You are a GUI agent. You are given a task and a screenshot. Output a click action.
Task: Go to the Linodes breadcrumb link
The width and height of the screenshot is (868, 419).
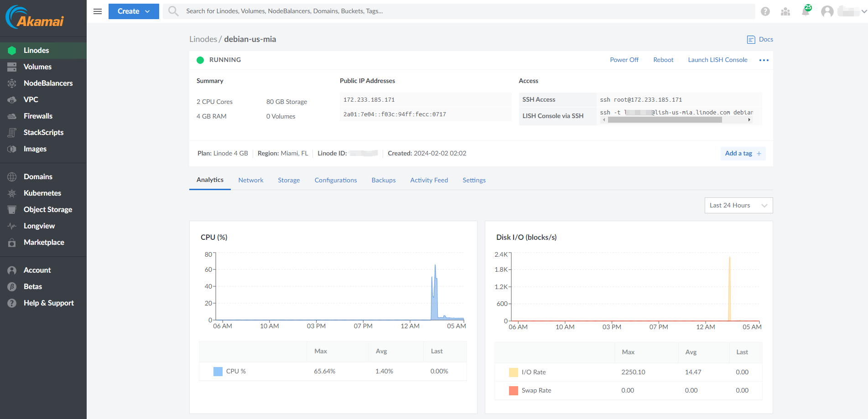click(x=203, y=39)
